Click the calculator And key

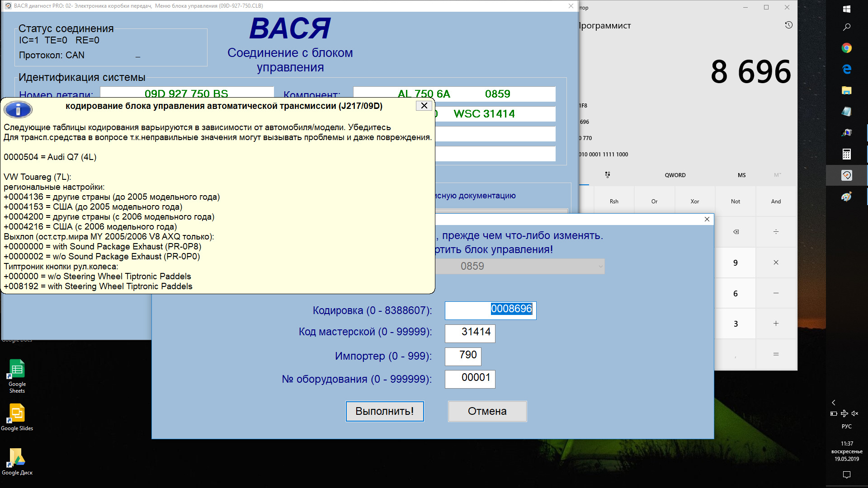776,202
